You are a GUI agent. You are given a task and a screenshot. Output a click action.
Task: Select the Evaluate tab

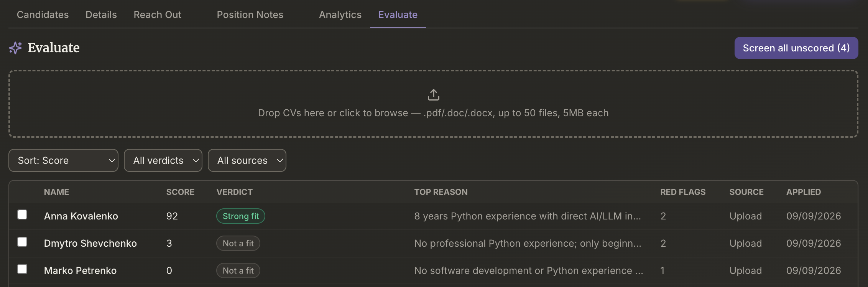pyautogui.click(x=398, y=15)
